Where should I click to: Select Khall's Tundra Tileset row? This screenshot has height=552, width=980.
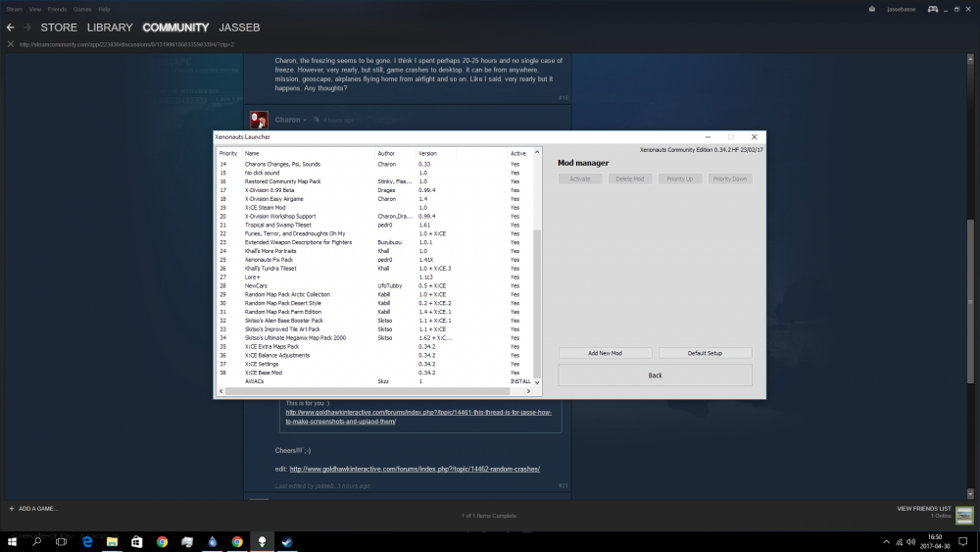[x=373, y=269]
